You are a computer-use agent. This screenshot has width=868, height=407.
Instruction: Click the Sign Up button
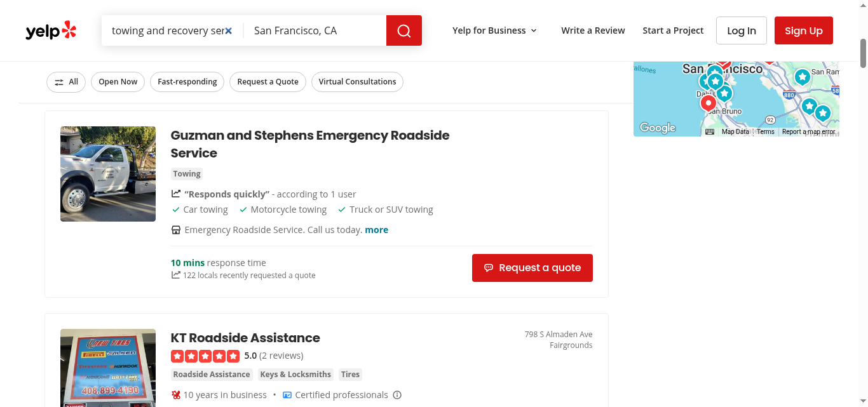(804, 30)
